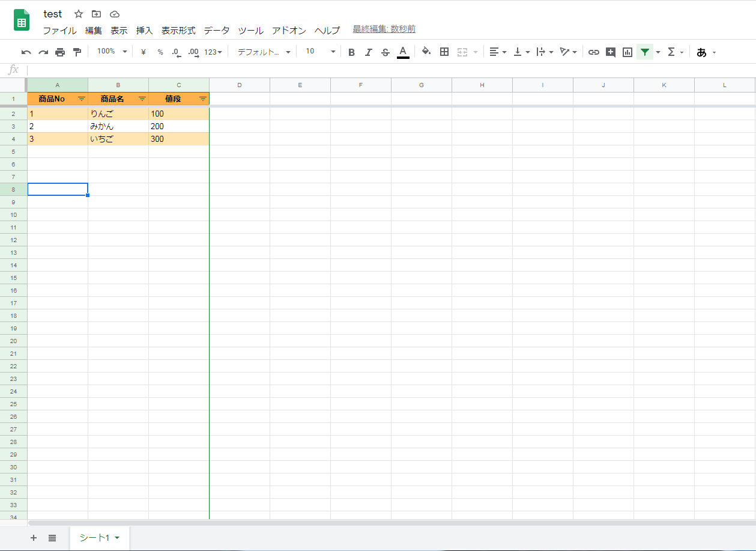
Task: Open the text color picker
Action: 403,52
